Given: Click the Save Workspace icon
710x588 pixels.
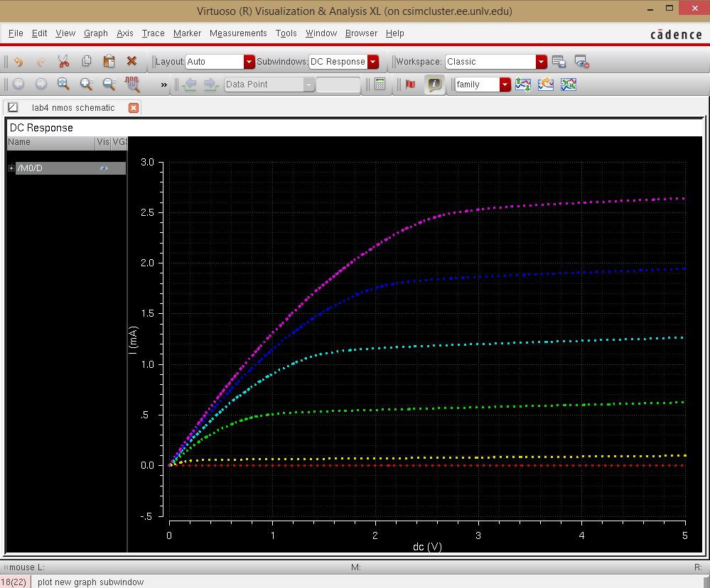Looking at the screenshot, I should [x=559, y=62].
